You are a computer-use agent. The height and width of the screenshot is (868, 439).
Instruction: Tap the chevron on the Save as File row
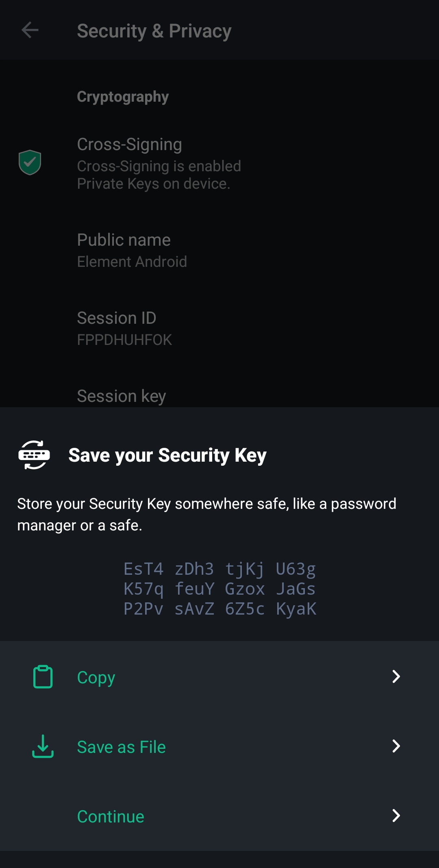tap(396, 746)
